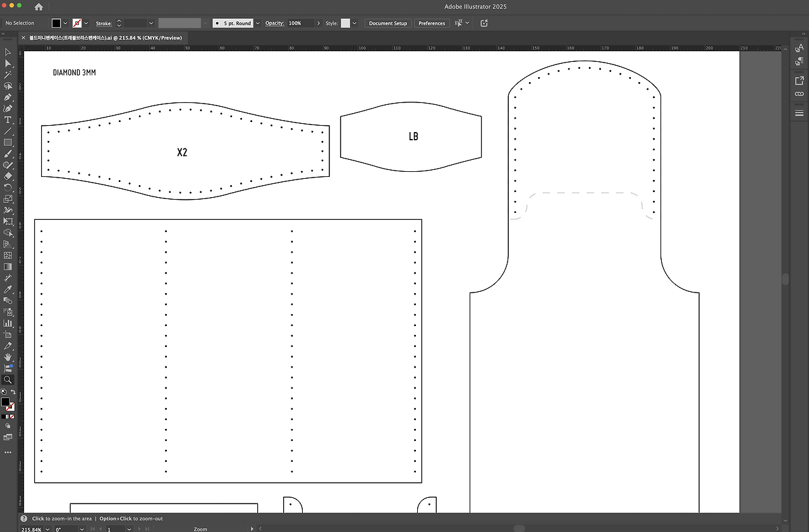The height and width of the screenshot is (532, 809).
Task: Close the open .ai document tab
Action: 23,38
